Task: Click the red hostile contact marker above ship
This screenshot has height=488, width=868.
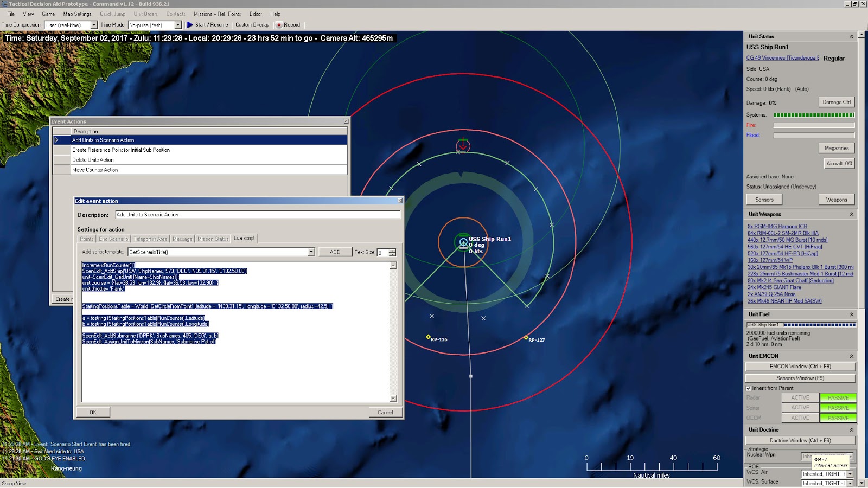Action: pos(463,145)
